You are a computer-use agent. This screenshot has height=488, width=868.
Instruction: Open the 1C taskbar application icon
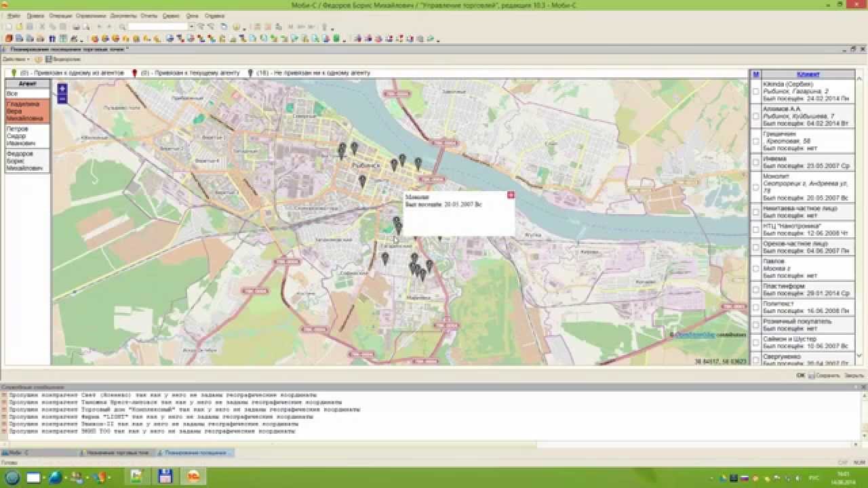(x=193, y=477)
